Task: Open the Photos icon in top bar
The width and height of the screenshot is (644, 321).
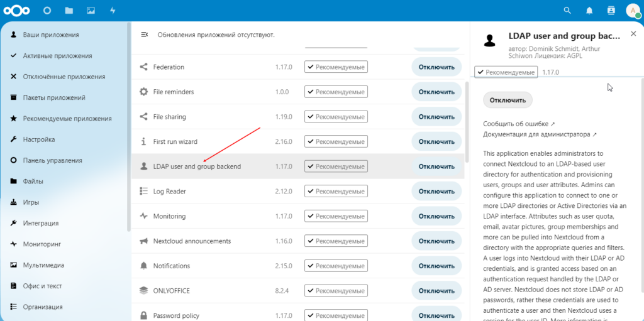Action: 91,11
